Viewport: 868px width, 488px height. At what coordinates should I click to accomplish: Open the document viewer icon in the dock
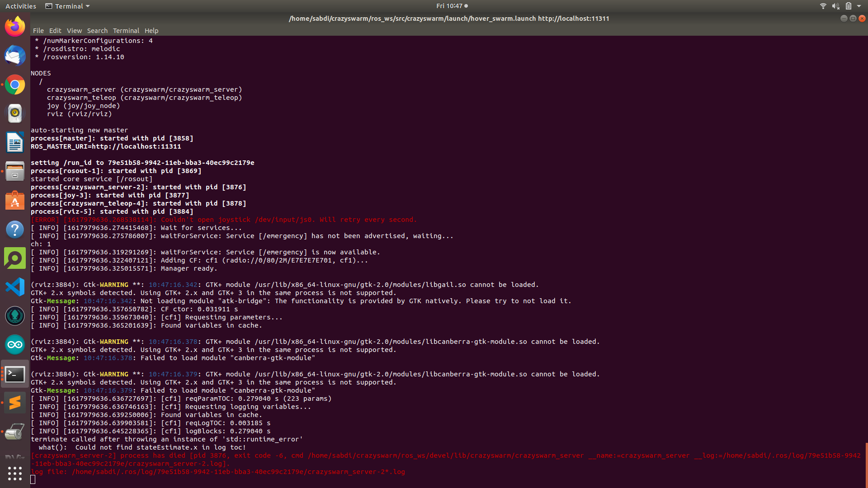click(x=15, y=142)
